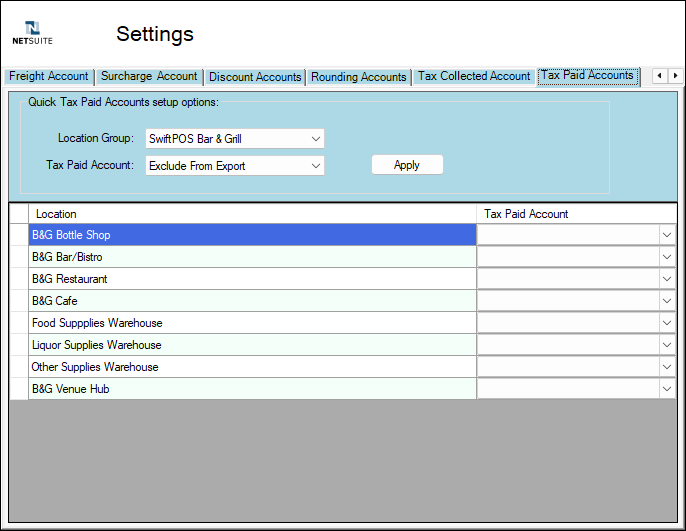This screenshot has width=686, height=531.
Task: Open the Freight Account tab
Action: (48, 77)
